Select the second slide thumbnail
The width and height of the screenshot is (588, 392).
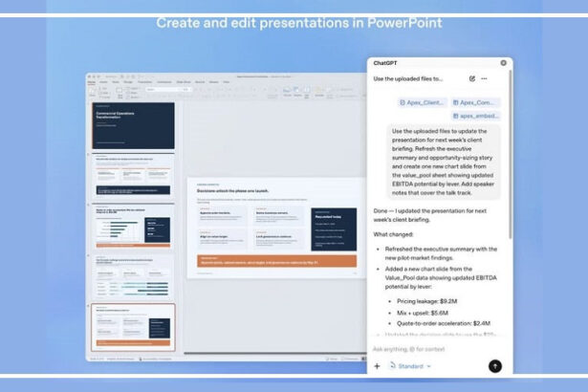point(133,176)
